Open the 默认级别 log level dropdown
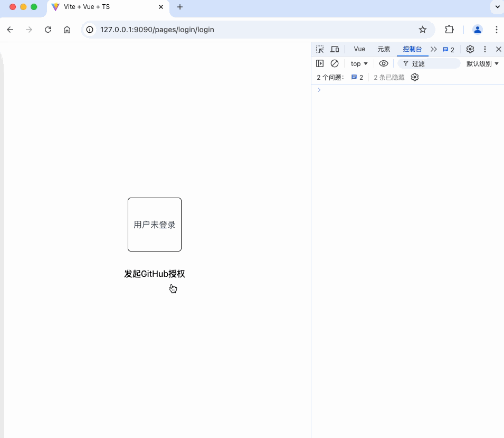The image size is (504, 438). [482, 63]
